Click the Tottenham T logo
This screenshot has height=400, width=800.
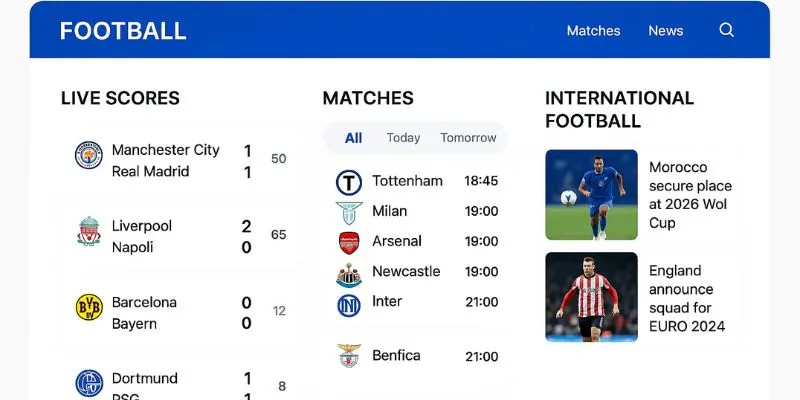click(x=349, y=183)
